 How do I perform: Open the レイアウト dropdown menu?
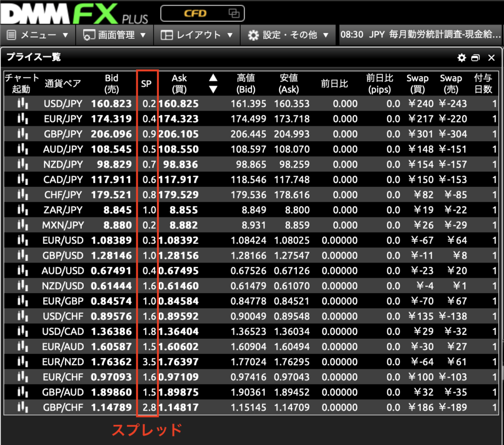click(197, 35)
